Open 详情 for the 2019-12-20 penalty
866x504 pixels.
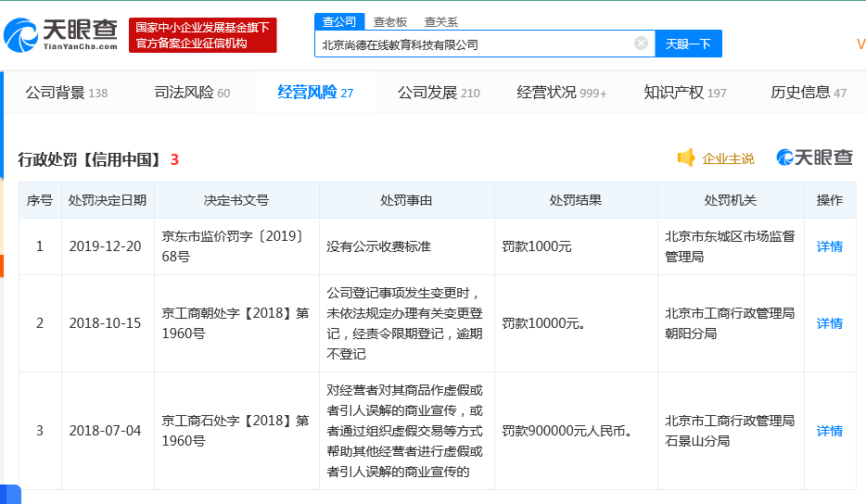point(830,246)
